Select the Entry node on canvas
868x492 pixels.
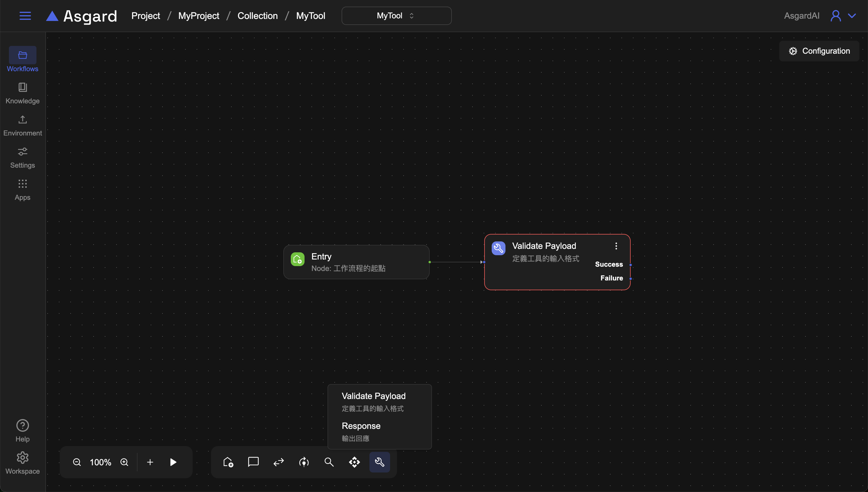tap(356, 262)
